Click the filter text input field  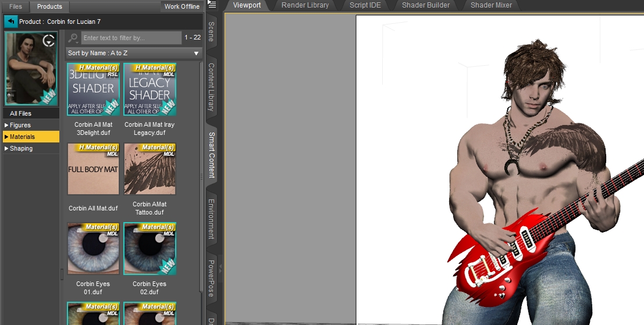(x=131, y=38)
